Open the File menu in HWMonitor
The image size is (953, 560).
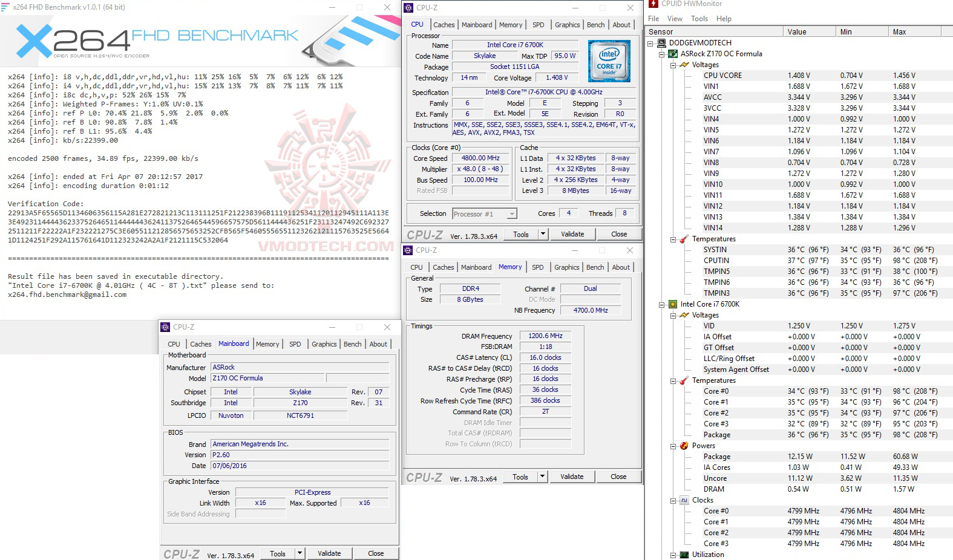coord(653,19)
